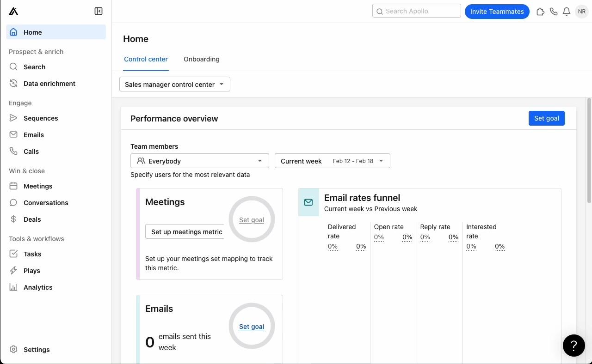Open Sales manager control center dropdown

coord(175,84)
